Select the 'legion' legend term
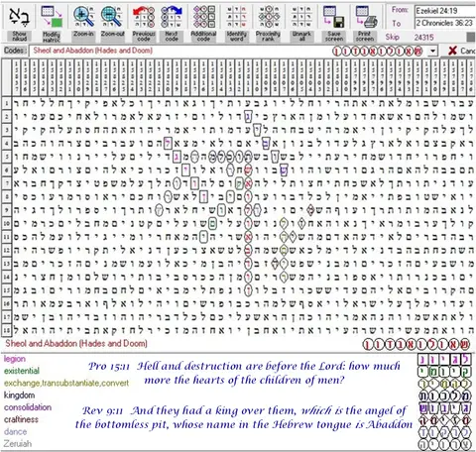Screen dimensions: 476x452 15,359
